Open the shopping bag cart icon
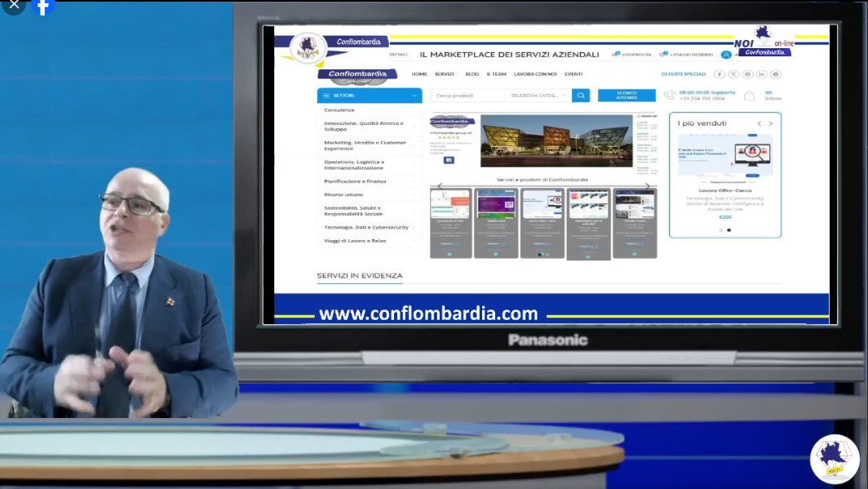The width and height of the screenshot is (868, 489). pyautogui.click(x=749, y=96)
